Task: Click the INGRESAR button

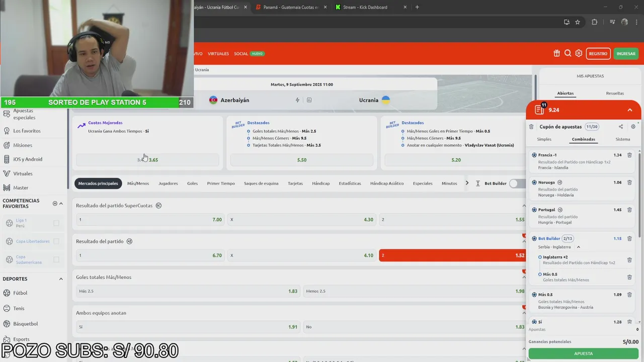Action: [x=626, y=53]
